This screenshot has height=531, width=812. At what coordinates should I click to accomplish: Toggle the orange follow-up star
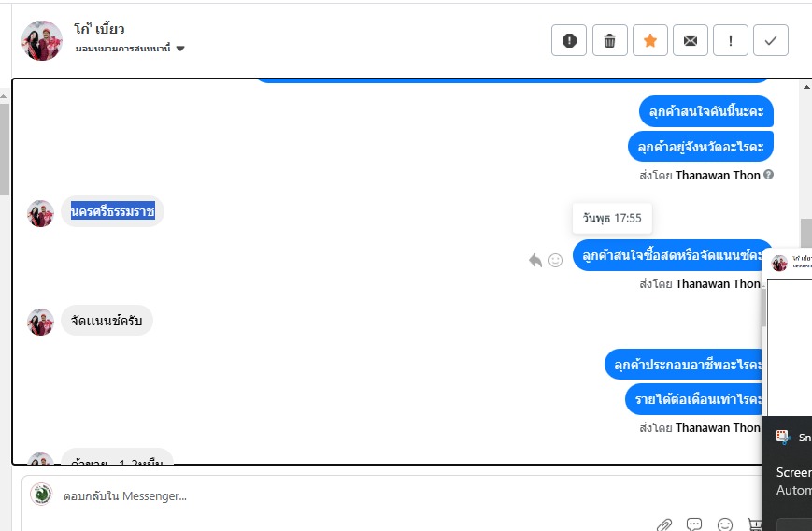coord(650,40)
